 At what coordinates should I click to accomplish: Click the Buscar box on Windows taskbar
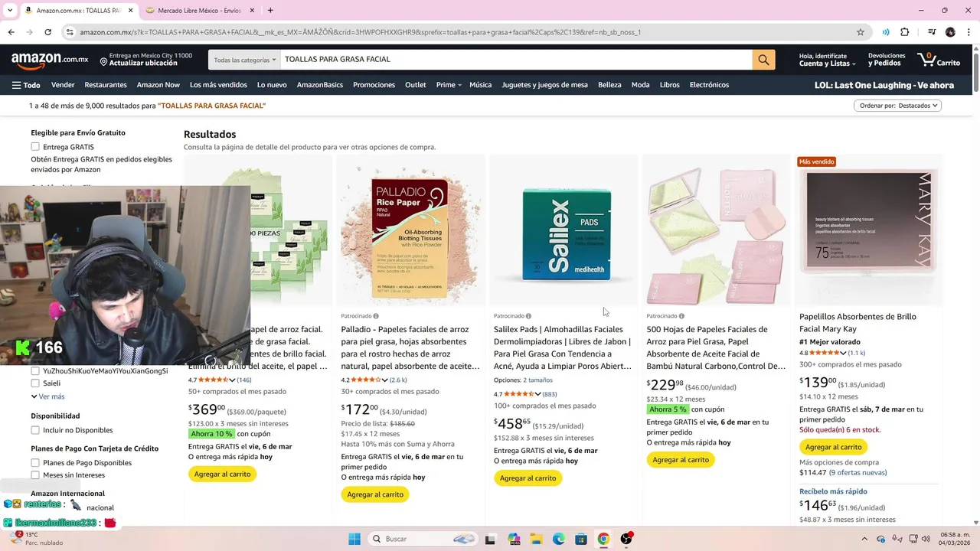(422, 539)
